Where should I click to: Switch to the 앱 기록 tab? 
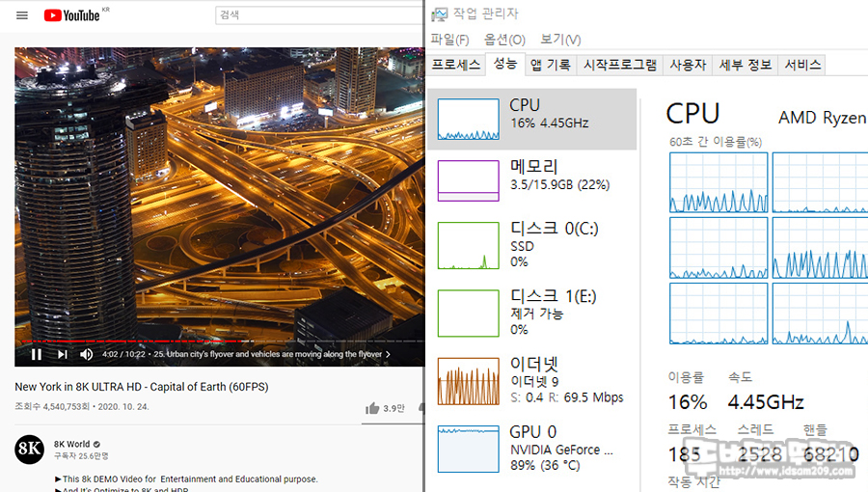pyautogui.click(x=551, y=65)
